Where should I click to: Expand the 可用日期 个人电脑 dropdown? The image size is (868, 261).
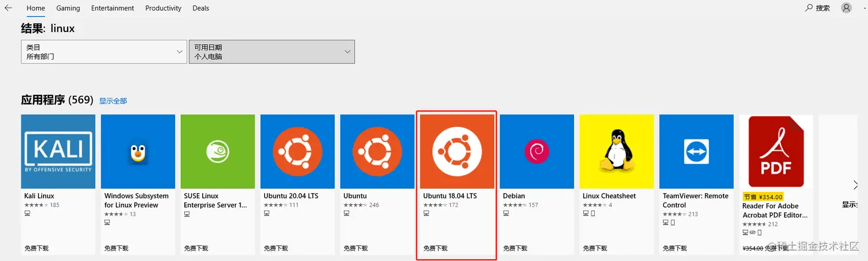tap(272, 52)
